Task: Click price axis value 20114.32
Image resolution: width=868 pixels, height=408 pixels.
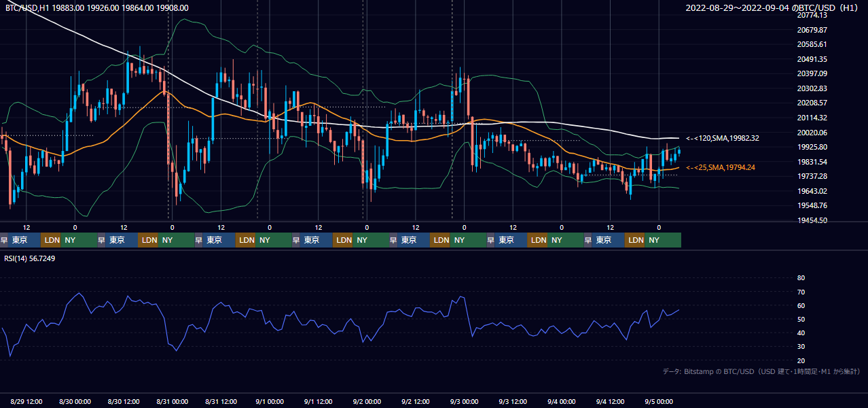Action: (812, 118)
